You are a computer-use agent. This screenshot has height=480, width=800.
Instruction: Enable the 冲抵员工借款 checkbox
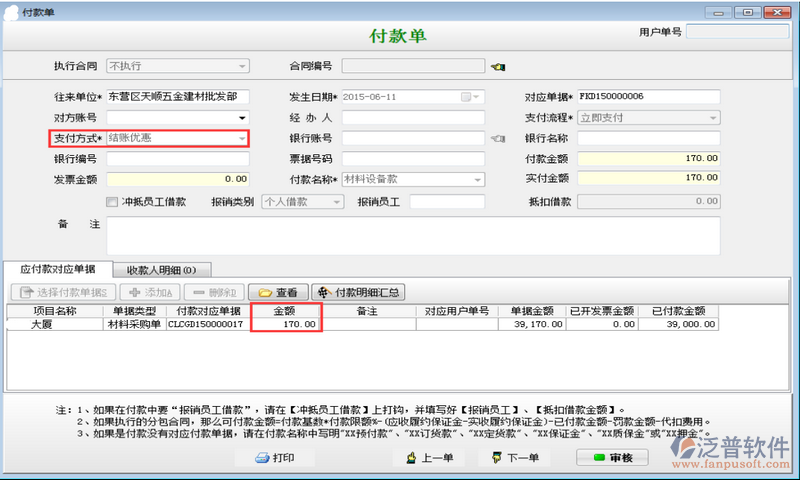pyautogui.click(x=112, y=201)
